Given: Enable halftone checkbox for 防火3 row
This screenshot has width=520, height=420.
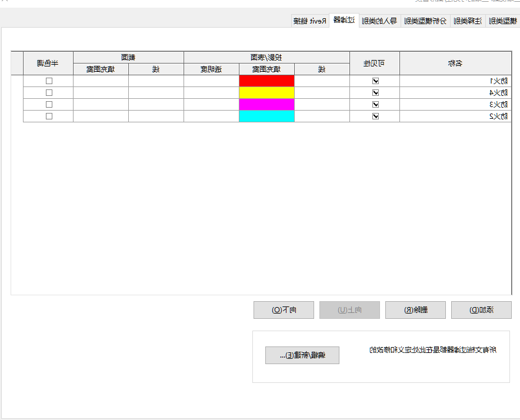Looking at the screenshot, I should [49, 105].
